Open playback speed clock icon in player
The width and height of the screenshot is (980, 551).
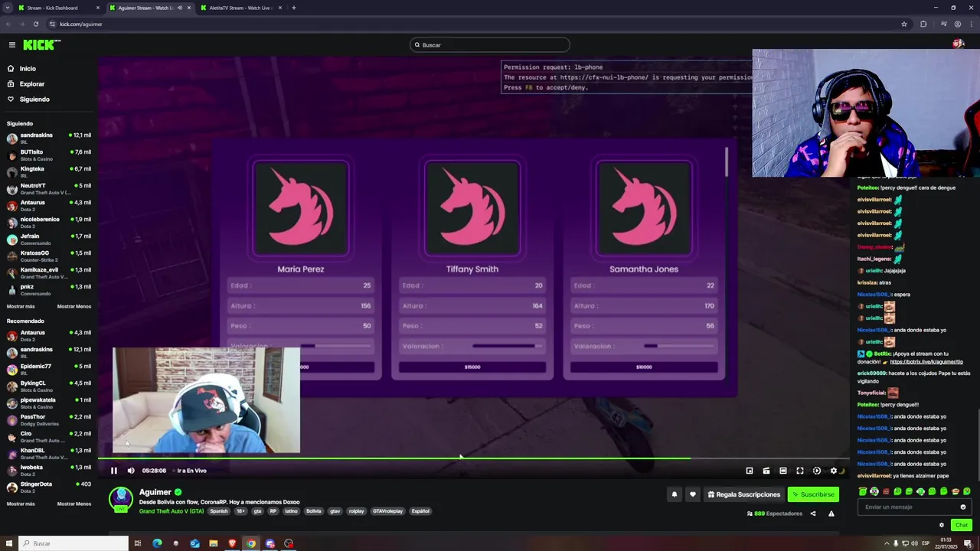pyautogui.click(x=817, y=471)
